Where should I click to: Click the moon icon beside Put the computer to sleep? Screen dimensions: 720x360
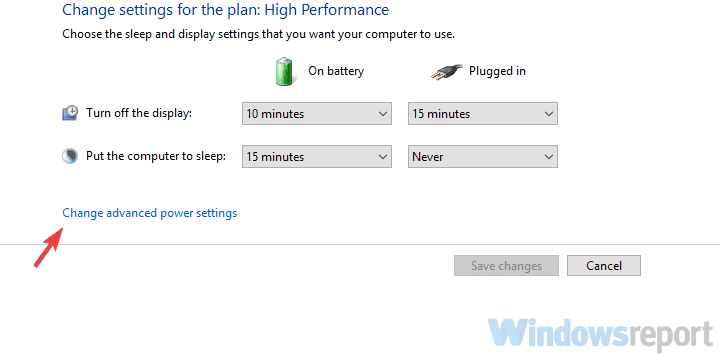coord(70,157)
